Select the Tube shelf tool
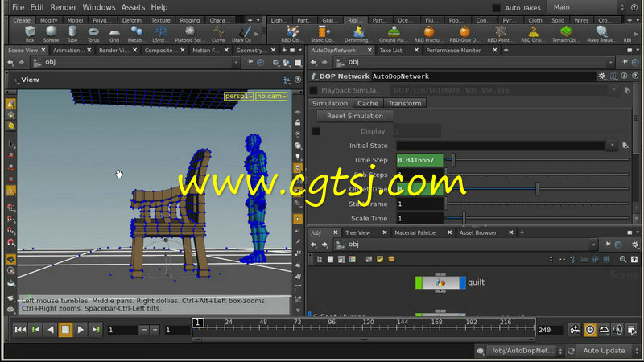Image resolution: width=644 pixels, height=362 pixels. [72, 34]
